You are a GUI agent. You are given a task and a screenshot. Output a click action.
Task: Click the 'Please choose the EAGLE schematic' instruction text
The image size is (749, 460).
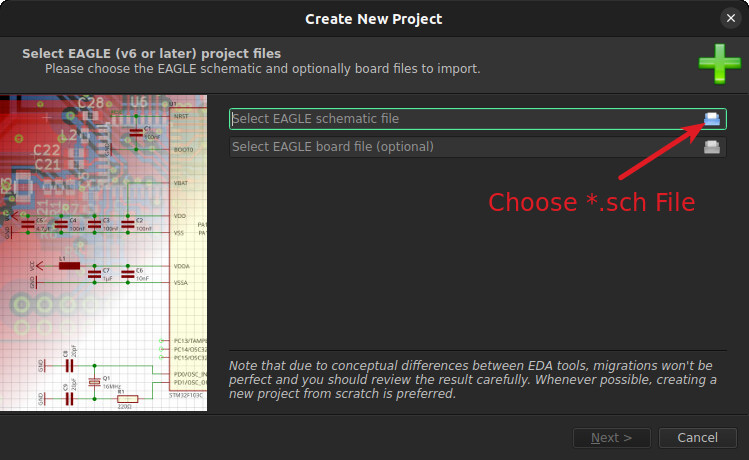pyautogui.click(x=263, y=69)
